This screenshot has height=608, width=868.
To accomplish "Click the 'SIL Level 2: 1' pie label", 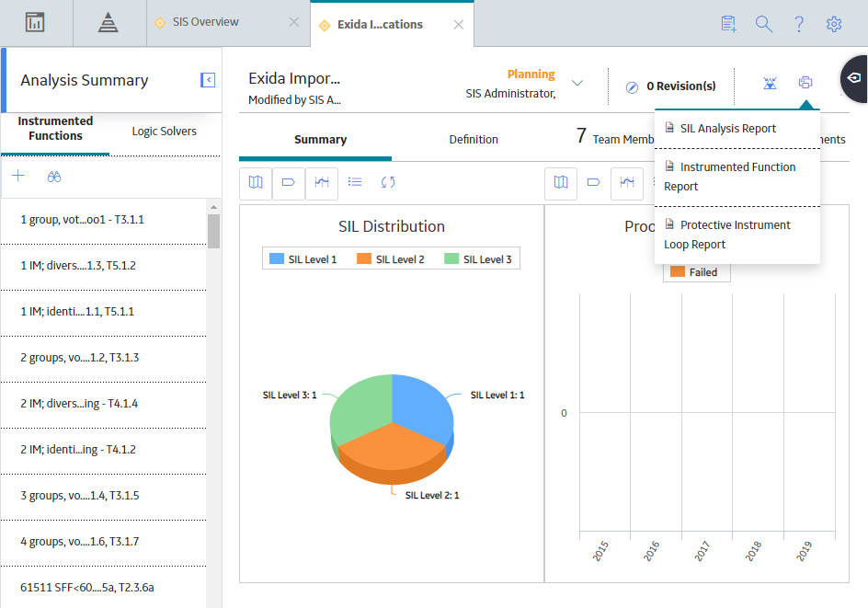I will [432, 495].
